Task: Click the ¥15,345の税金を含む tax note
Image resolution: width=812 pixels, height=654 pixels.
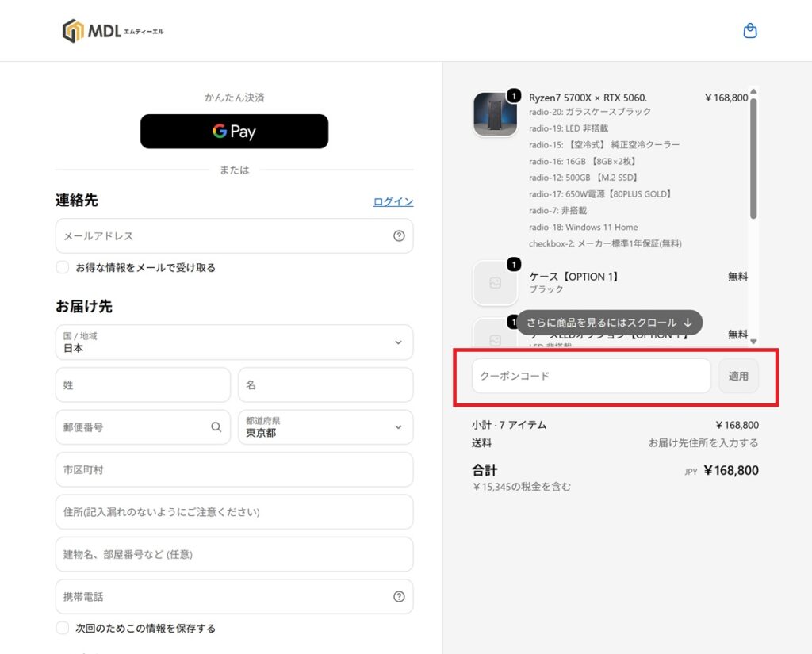Action: (522, 487)
